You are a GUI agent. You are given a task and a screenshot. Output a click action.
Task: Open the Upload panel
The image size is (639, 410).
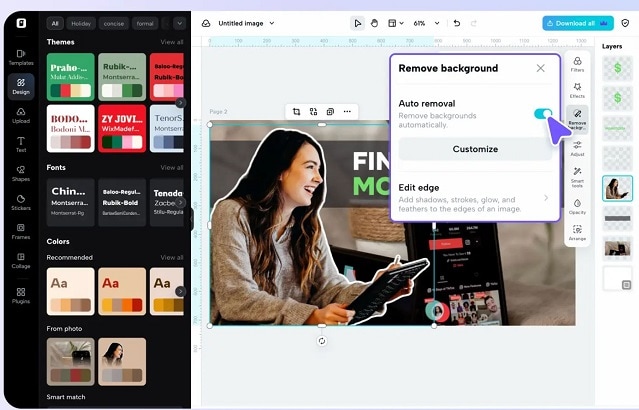21,115
